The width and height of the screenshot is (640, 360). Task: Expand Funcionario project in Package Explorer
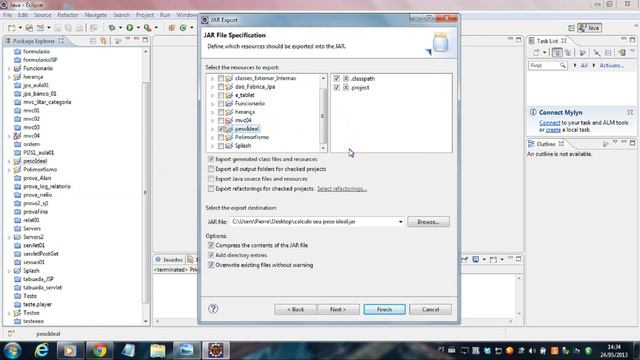click(x=9, y=69)
